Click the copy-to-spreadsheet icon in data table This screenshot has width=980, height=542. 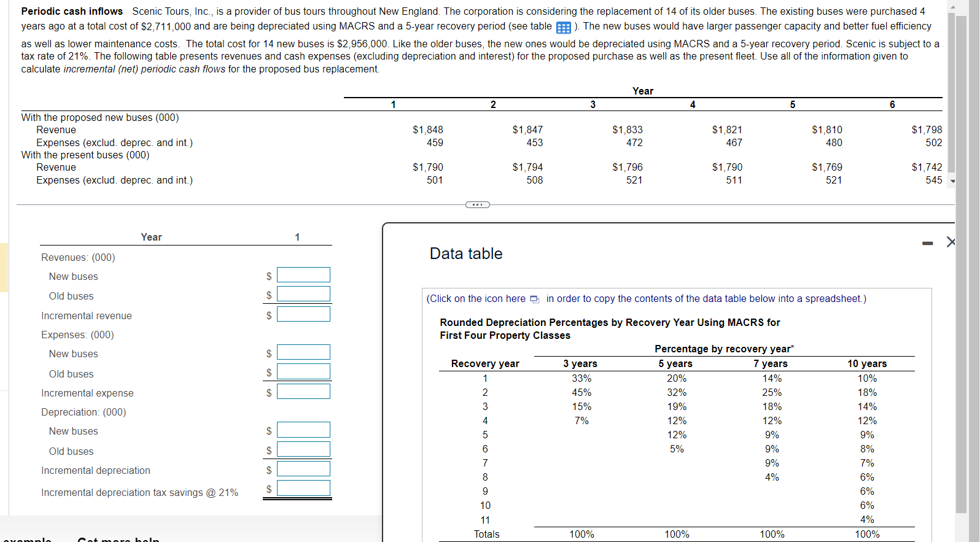coord(534,299)
